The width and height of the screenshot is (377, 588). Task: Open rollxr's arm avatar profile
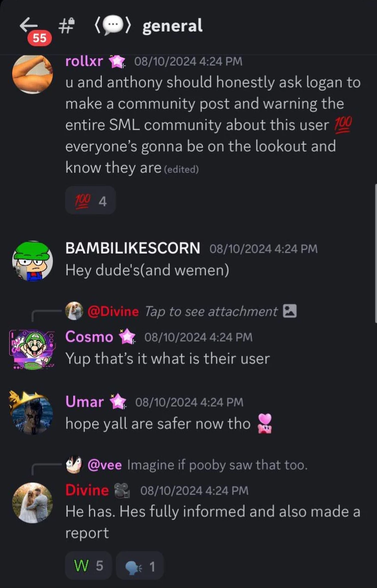tap(32, 73)
